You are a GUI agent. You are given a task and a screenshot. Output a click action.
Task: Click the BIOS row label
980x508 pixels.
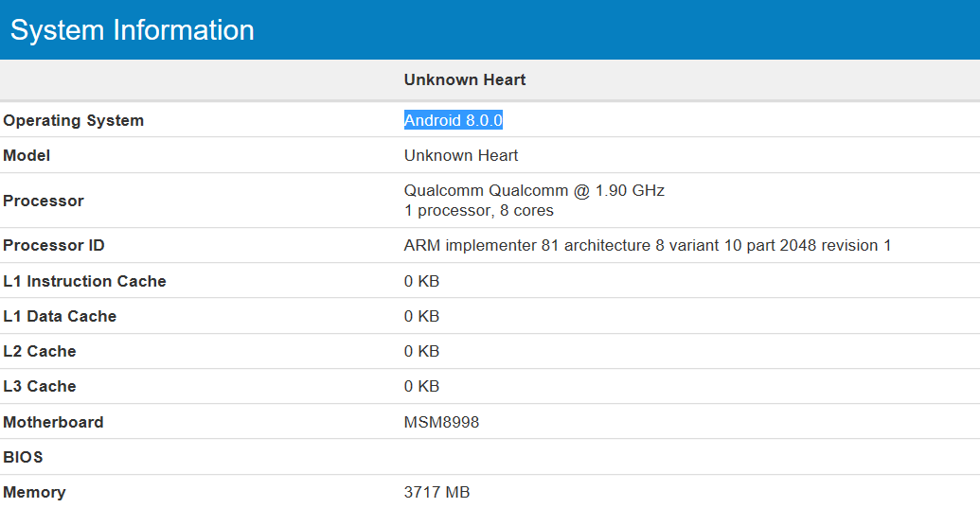[x=24, y=457]
